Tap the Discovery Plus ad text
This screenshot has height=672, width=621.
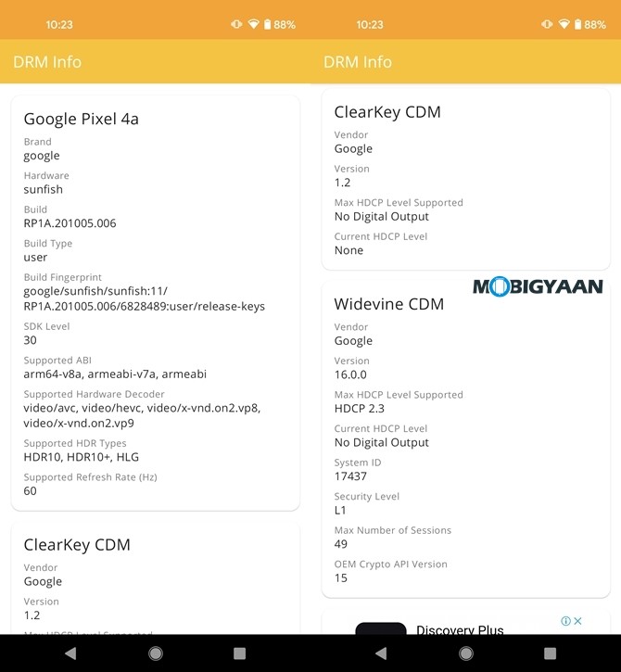pyautogui.click(x=460, y=628)
